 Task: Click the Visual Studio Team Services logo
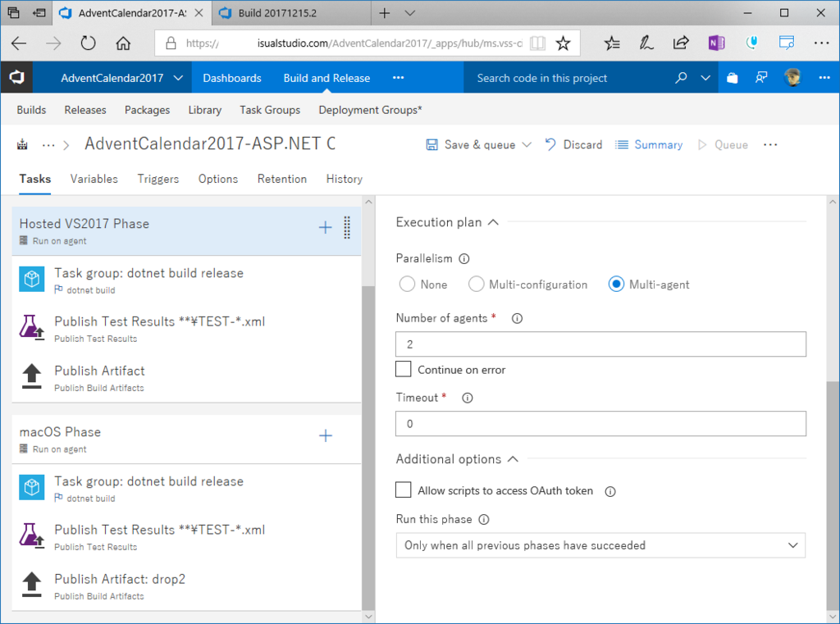click(16, 78)
